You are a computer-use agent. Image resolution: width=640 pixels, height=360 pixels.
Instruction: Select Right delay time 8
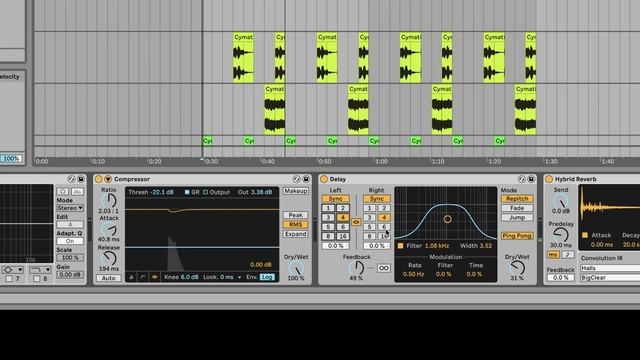[369, 236]
